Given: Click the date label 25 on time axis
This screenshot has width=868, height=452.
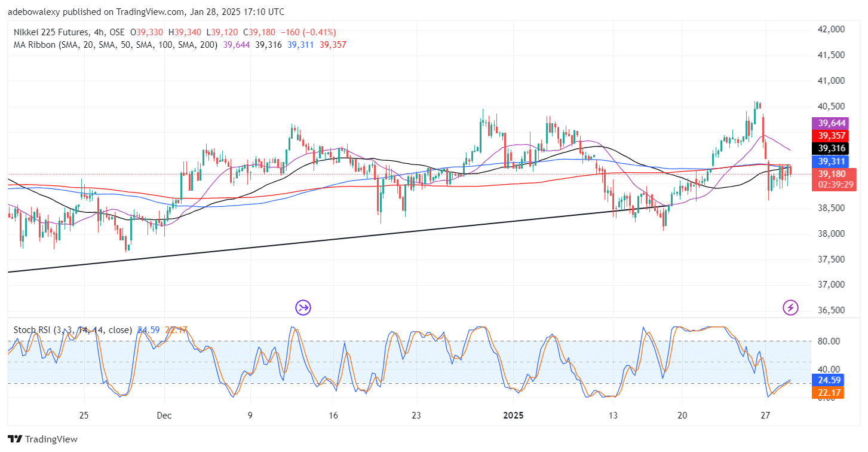Looking at the screenshot, I should point(84,415).
